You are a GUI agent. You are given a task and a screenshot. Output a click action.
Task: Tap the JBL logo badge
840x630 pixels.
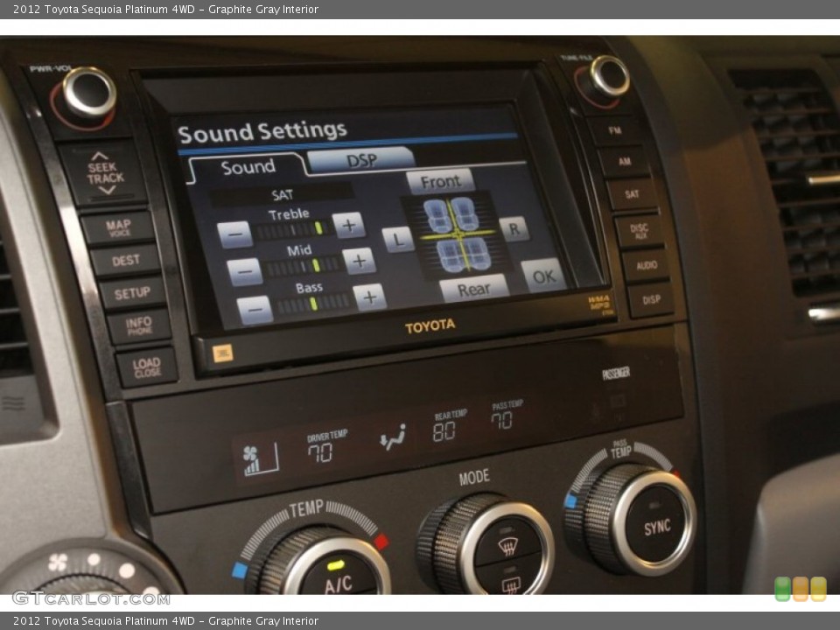click(x=222, y=353)
